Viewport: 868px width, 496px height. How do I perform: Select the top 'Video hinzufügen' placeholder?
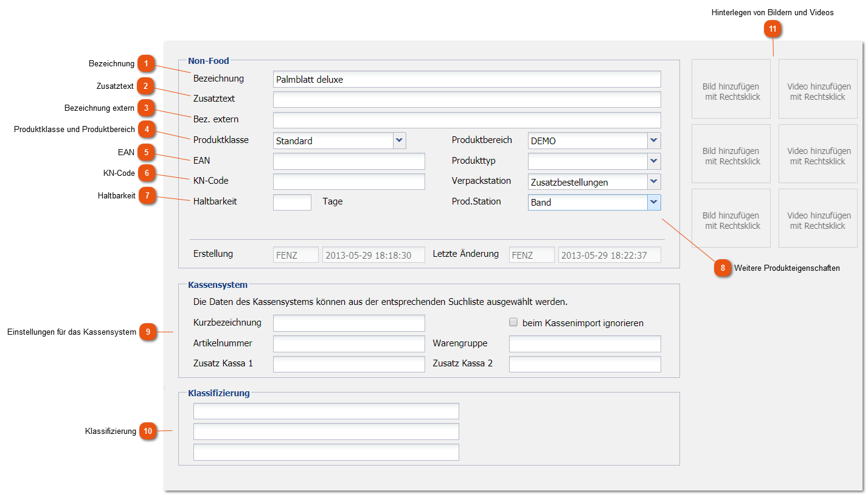tap(818, 89)
